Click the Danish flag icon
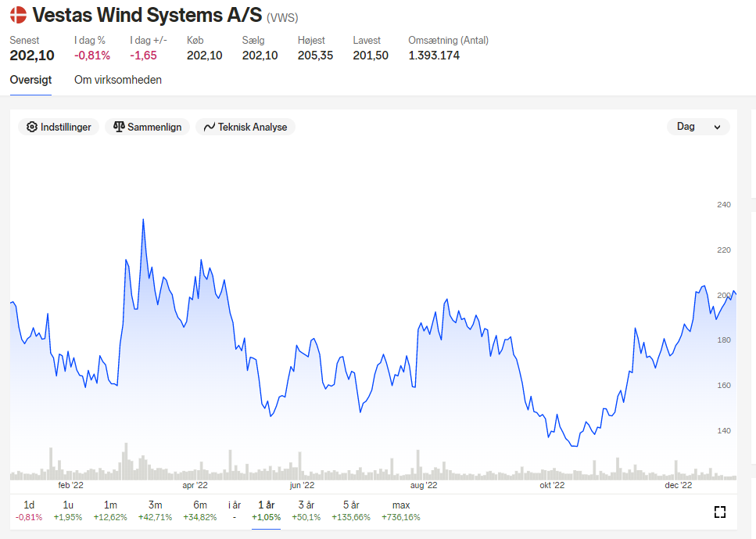756x539 pixels. tap(18, 15)
